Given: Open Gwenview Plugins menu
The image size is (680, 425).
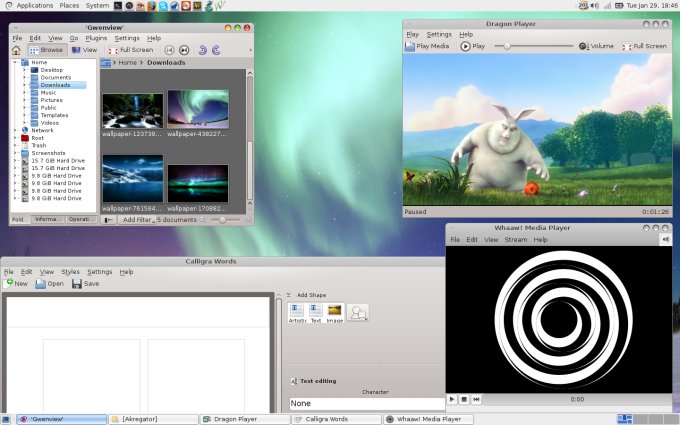Looking at the screenshot, I should point(96,38).
